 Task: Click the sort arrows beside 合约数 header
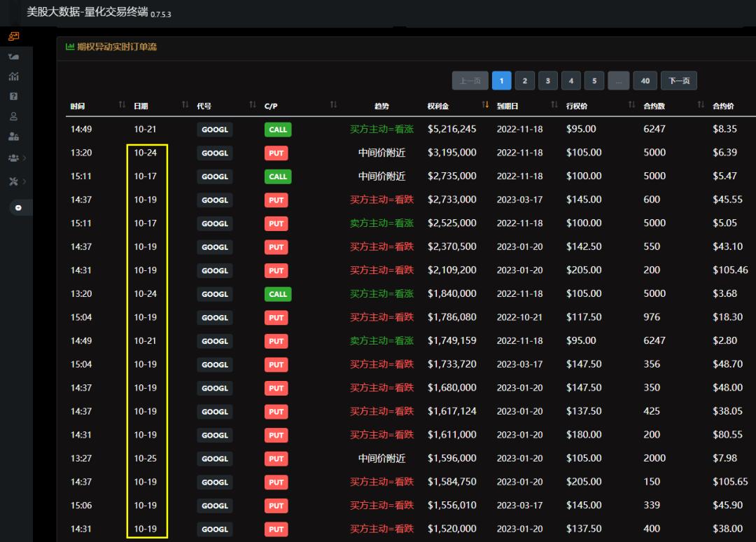point(701,104)
